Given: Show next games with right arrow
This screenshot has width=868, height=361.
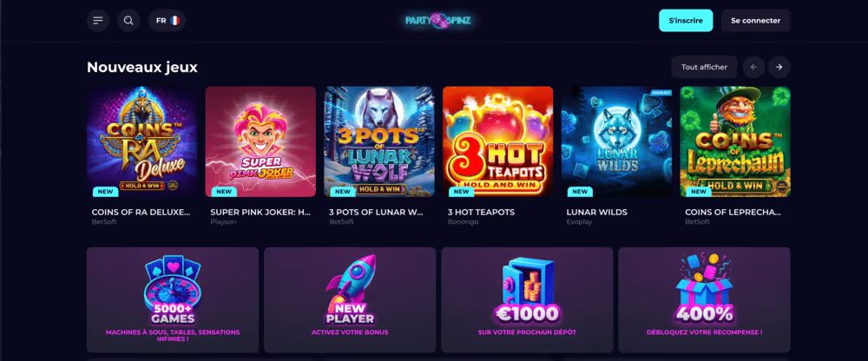Looking at the screenshot, I should pos(779,67).
